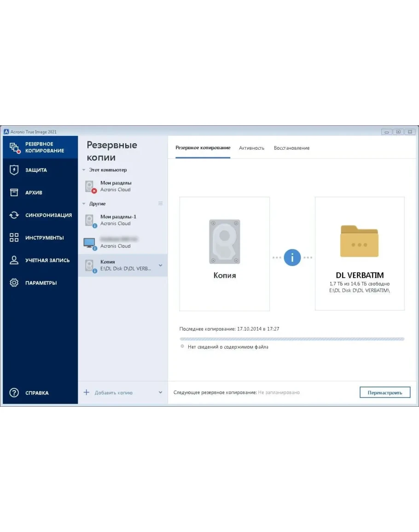Viewport: 419px width, 532px height.
Task: Switch to the Восстановление tab
Action: click(x=291, y=148)
